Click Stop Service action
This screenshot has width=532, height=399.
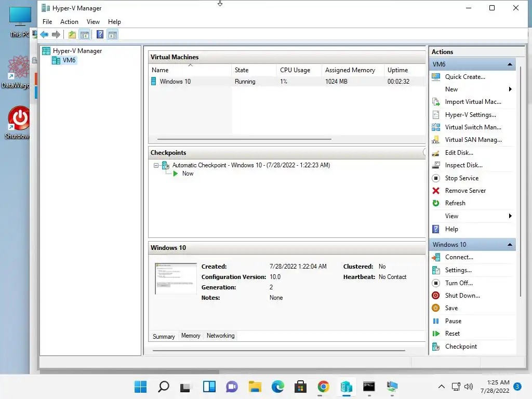tap(461, 178)
